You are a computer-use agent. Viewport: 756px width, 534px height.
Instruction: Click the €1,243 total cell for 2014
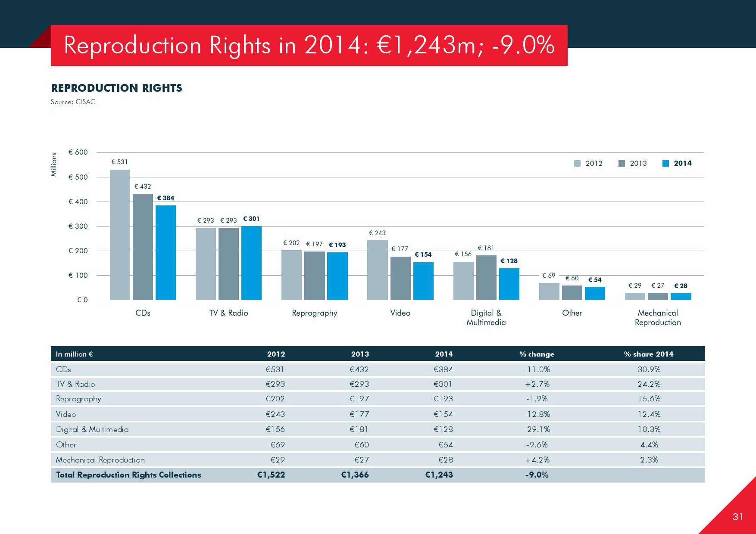pos(439,475)
